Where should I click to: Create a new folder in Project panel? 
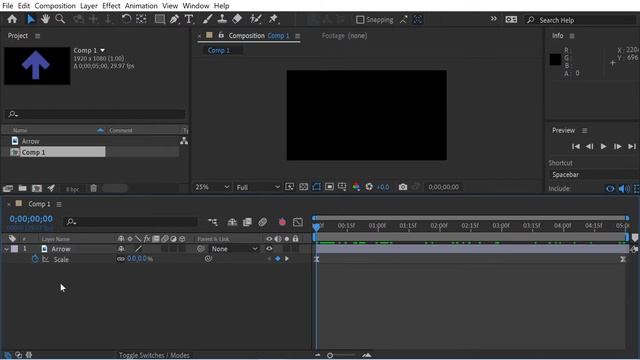(x=22, y=188)
